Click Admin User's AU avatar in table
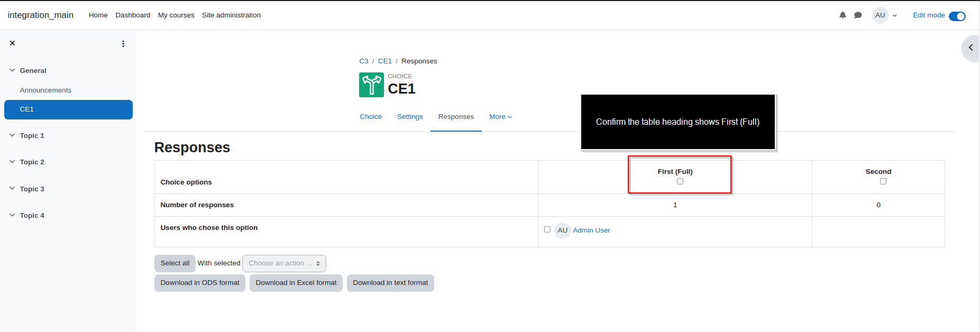Viewport: 980px width, 332px height. [562, 230]
